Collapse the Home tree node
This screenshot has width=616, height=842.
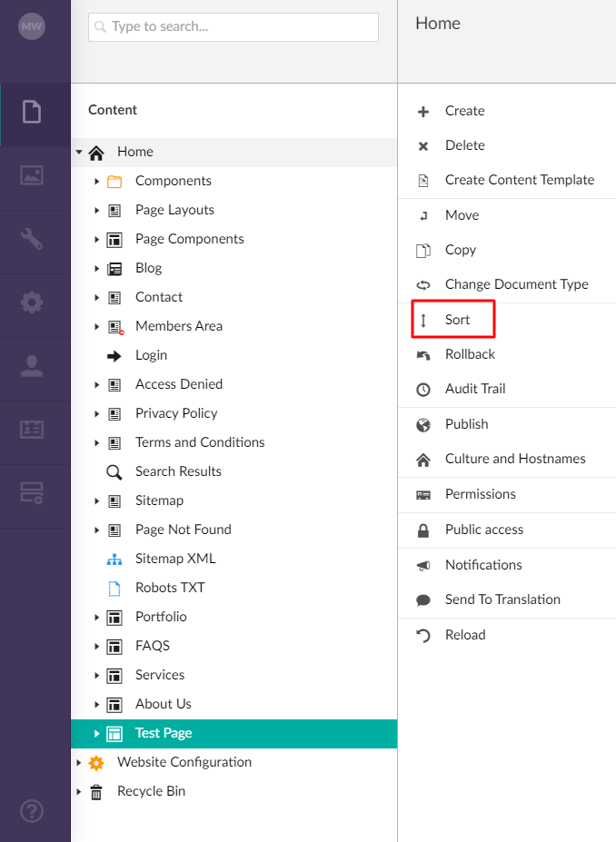pos(79,152)
